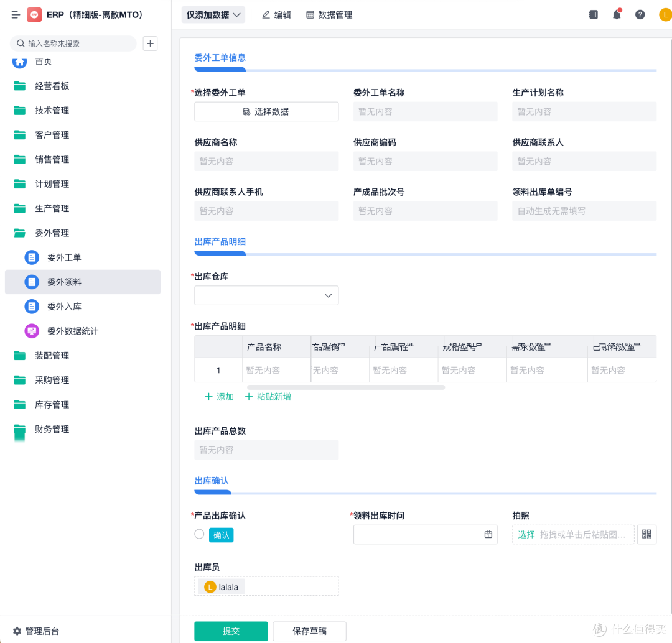Click the 领料出库单编号 field
Viewport: 672px width, 643px height.
coord(584,211)
